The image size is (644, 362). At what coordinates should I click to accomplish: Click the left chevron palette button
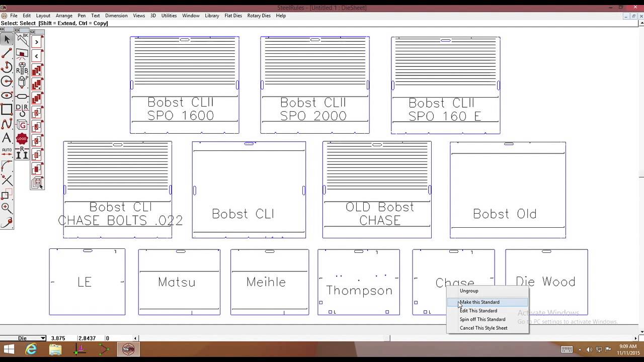tap(37, 56)
